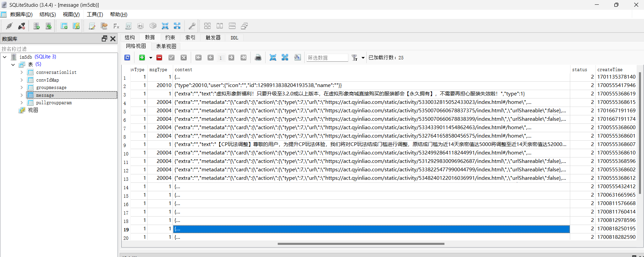Open the collations editor a-z icon
644x257 pixels.
[141, 26]
